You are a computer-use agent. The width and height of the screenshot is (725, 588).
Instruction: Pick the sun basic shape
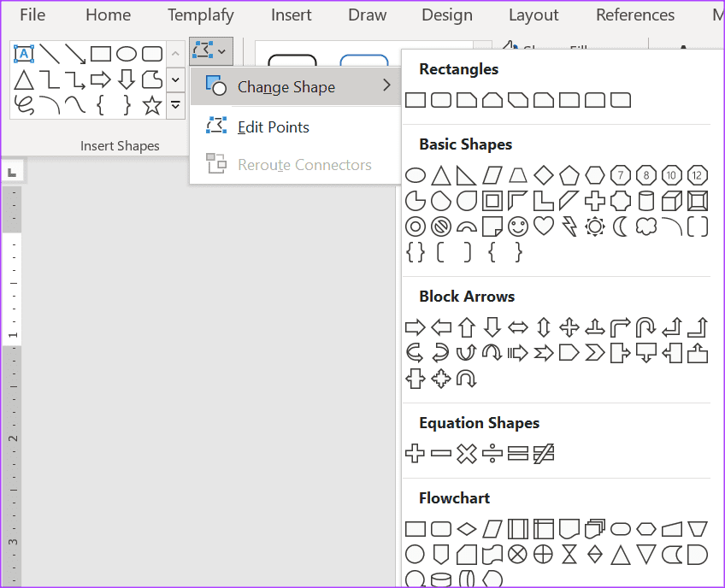(x=594, y=226)
